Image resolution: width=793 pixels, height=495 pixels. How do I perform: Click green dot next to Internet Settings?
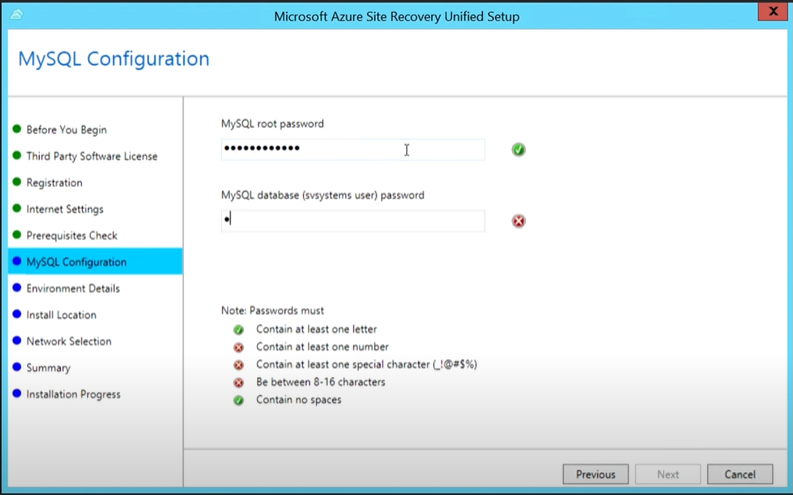[x=17, y=208]
